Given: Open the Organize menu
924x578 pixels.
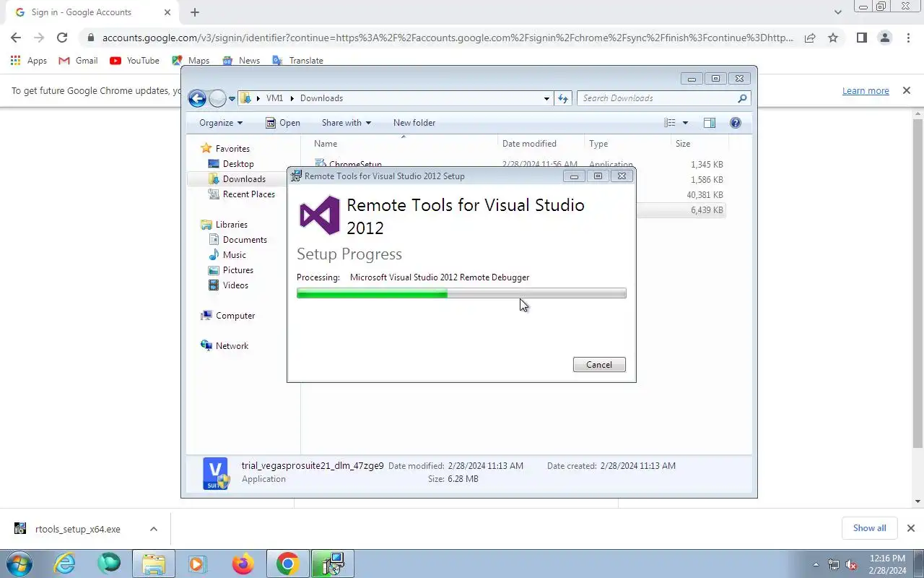Looking at the screenshot, I should (x=221, y=123).
